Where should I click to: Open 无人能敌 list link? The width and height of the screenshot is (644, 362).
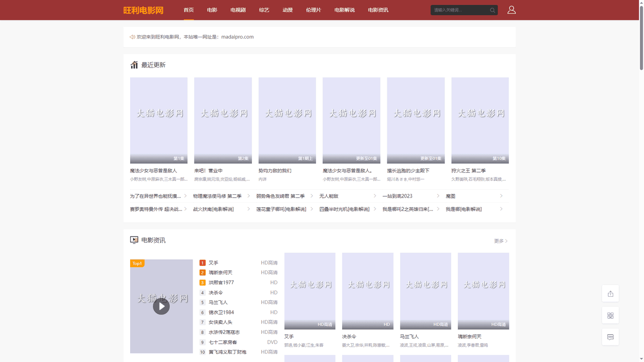(x=329, y=196)
